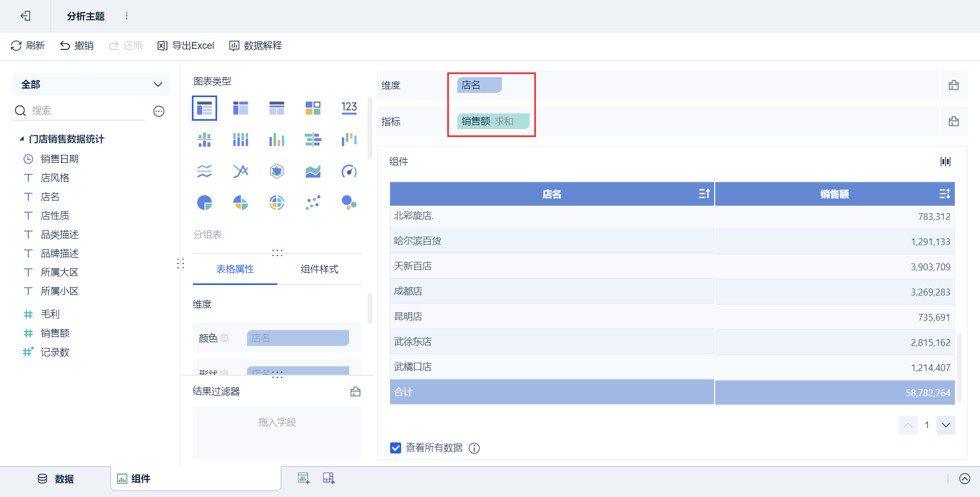Switch to the 组件样式 tab
This screenshot has width=980, height=497.
319,269
